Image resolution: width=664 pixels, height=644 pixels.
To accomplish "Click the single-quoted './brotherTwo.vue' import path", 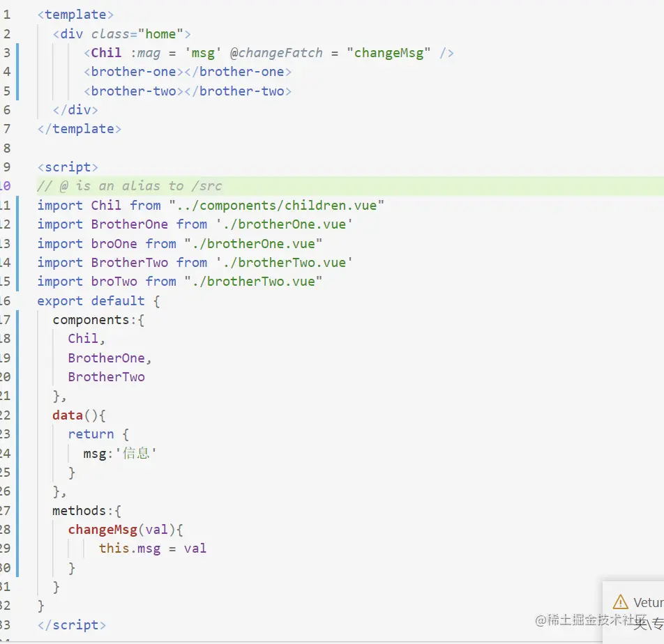I will 284,263.
